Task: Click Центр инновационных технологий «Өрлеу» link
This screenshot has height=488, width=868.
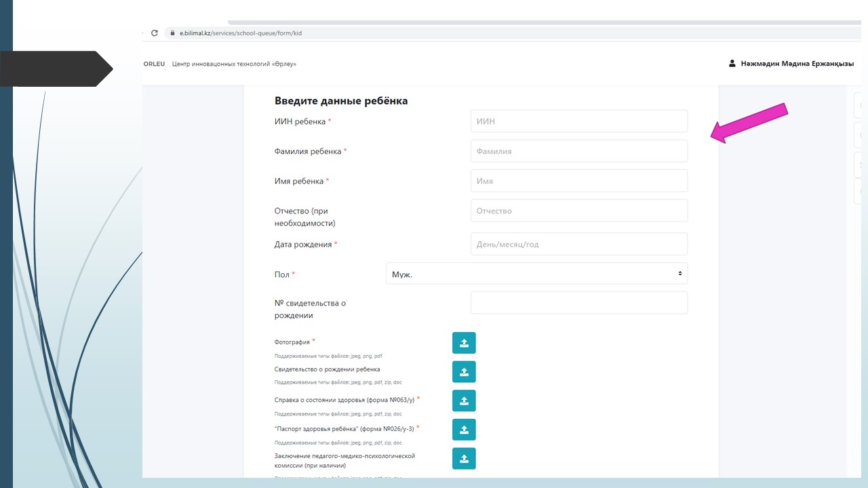Action: click(x=234, y=64)
